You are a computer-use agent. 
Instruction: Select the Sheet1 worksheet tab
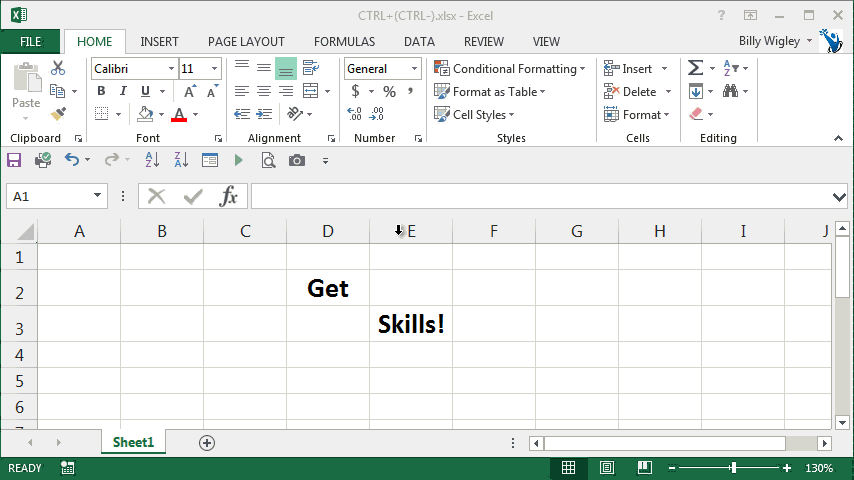pyautogui.click(x=133, y=442)
